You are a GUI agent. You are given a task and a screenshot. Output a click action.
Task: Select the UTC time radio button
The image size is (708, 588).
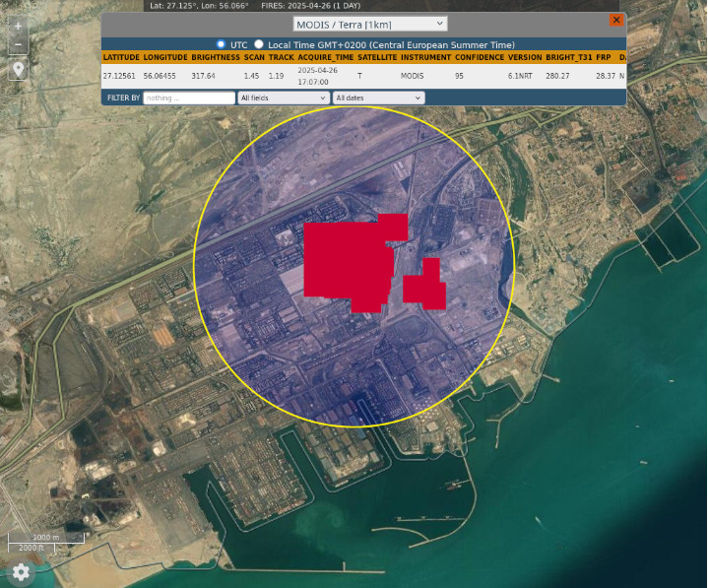(x=221, y=44)
